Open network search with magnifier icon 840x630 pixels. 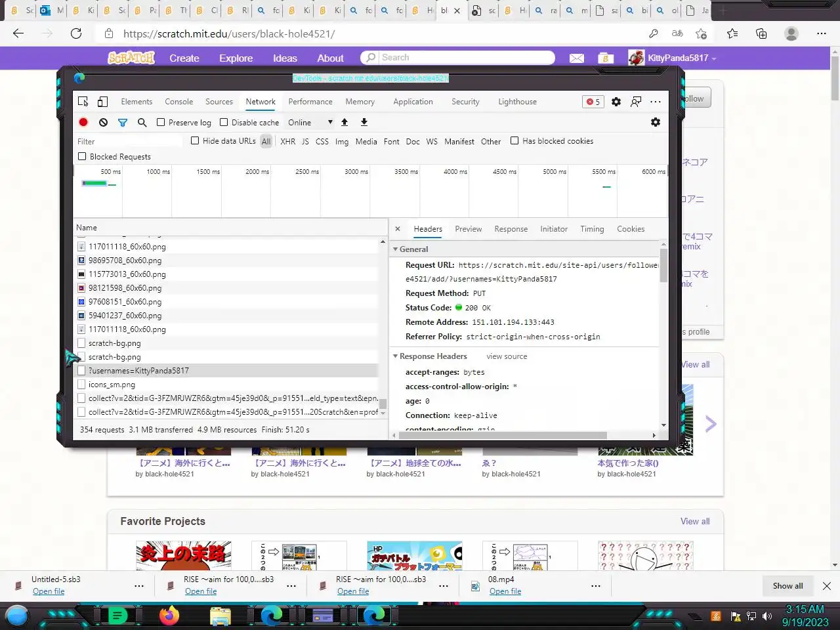point(142,122)
